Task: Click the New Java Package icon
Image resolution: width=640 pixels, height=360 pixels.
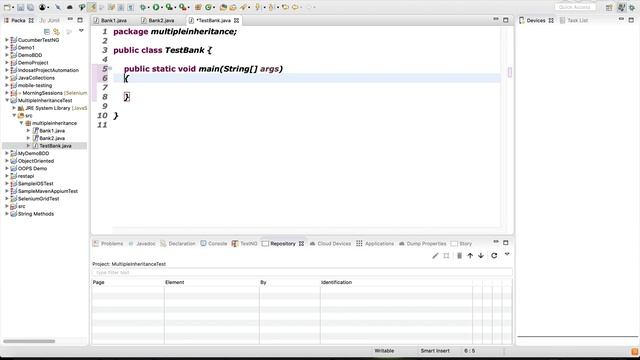Action: 198,7
